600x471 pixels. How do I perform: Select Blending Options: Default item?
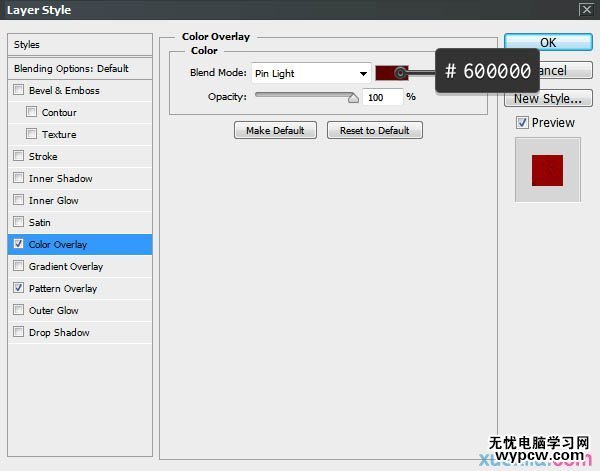(x=80, y=68)
